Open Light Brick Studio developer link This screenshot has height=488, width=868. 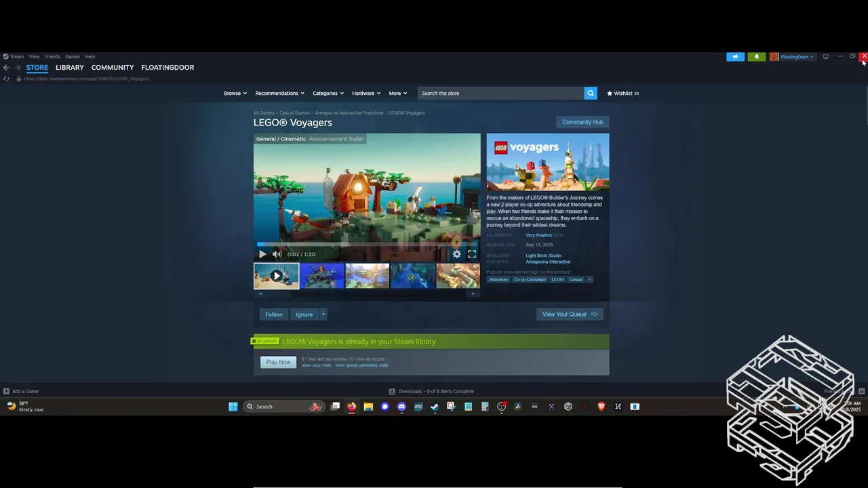tap(543, 256)
